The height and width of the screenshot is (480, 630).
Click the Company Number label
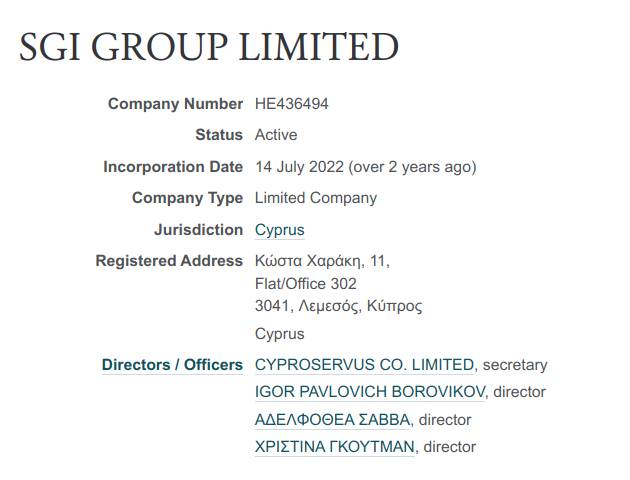pyautogui.click(x=175, y=104)
